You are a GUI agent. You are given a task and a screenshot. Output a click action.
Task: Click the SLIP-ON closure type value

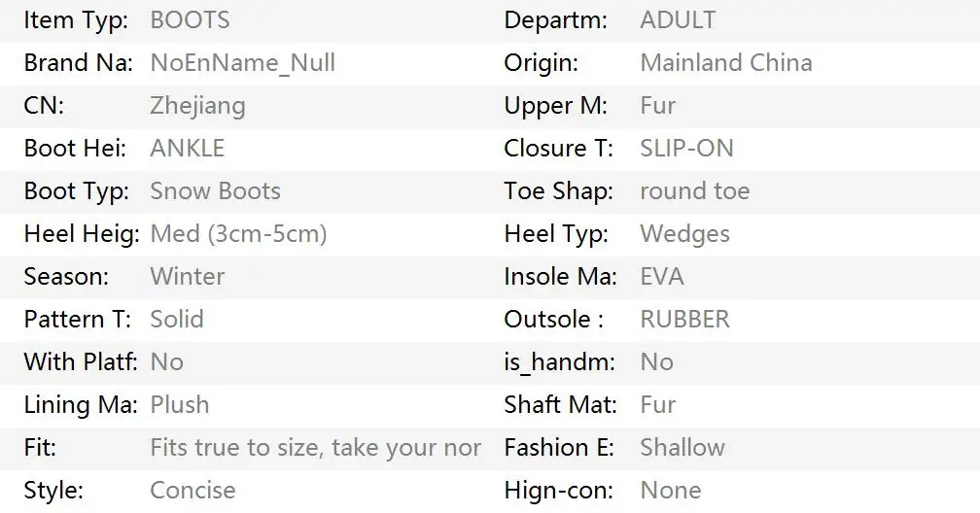pos(686,149)
